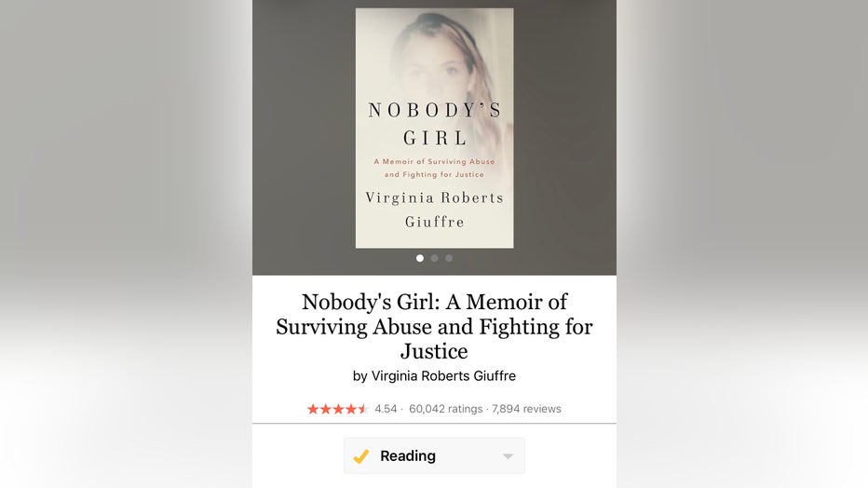The image size is (868, 488).
Task: Select the third rating star
Action: point(338,409)
